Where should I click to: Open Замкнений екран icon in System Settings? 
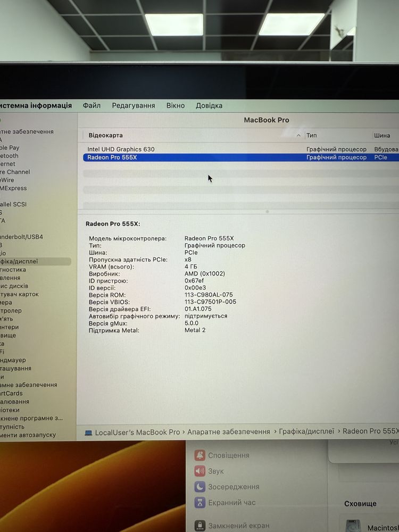coord(200,526)
